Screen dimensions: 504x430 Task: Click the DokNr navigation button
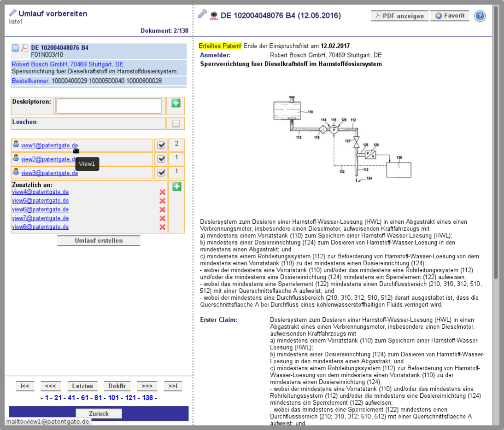[x=117, y=386]
